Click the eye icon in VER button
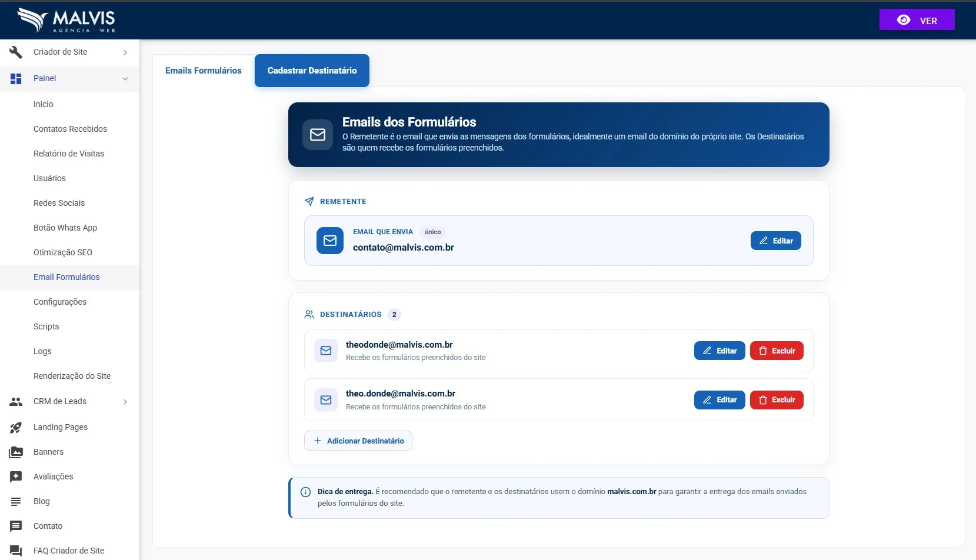This screenshot has width=976, height=560. [x=904, y=20]
